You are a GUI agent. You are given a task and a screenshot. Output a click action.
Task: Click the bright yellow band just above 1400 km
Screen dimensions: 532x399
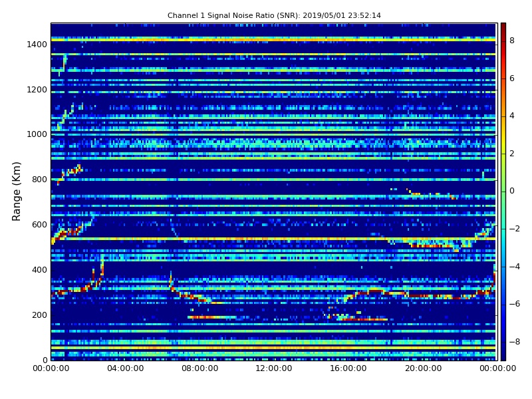tap(273, 40)
